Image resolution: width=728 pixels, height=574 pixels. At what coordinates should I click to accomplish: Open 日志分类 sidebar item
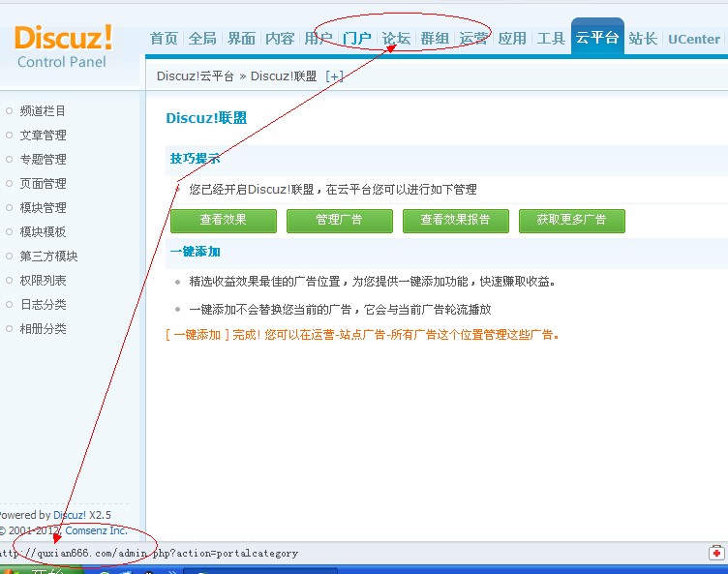tap(43, 304)
